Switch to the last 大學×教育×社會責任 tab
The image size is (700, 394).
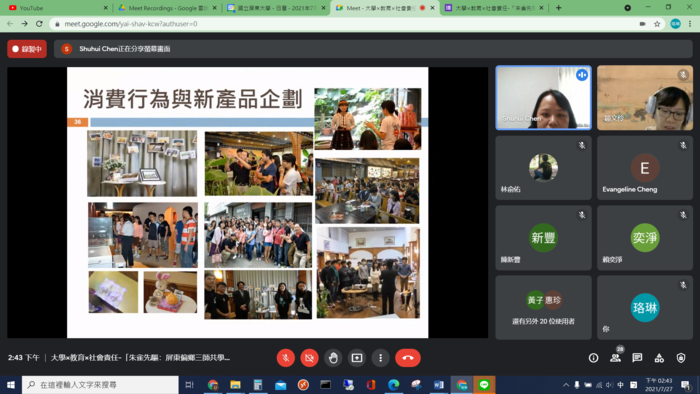(x=494, y=8)
